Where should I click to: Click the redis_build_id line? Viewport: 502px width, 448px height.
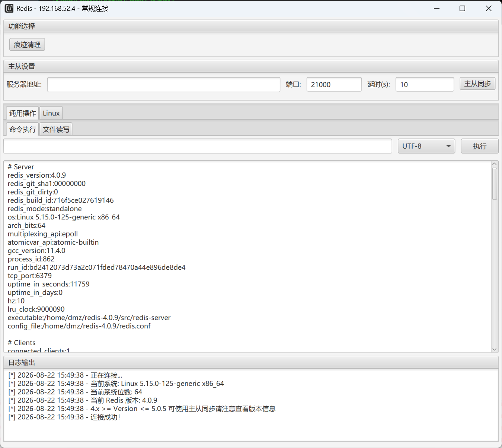pyautogui.click(x=61, y=200)
